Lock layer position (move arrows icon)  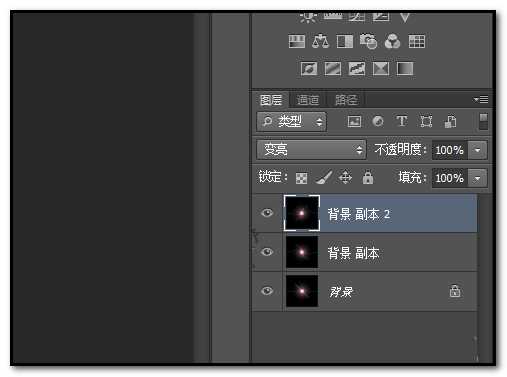345,177
